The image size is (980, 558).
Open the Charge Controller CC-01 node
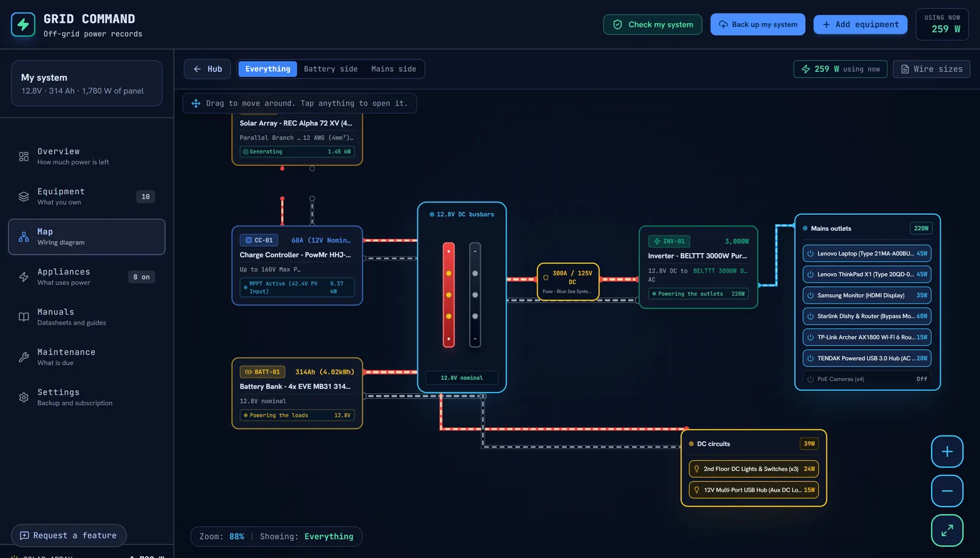pos(297,265)
